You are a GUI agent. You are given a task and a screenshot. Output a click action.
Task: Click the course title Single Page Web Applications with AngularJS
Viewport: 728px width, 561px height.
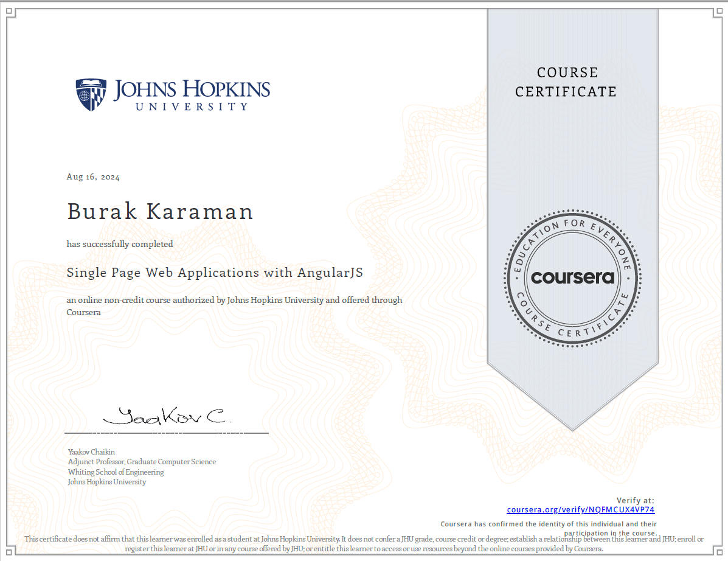pos(215,273)
